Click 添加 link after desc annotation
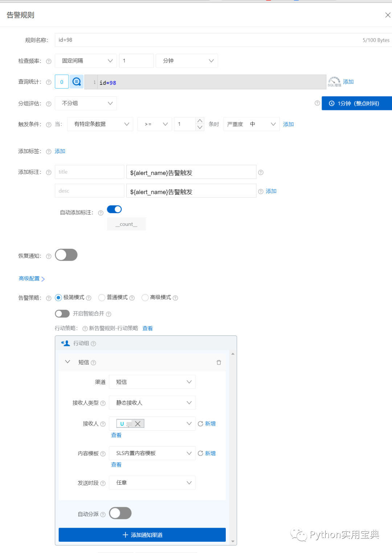Screen dimensions: 392x553 [x=271, y=191]
